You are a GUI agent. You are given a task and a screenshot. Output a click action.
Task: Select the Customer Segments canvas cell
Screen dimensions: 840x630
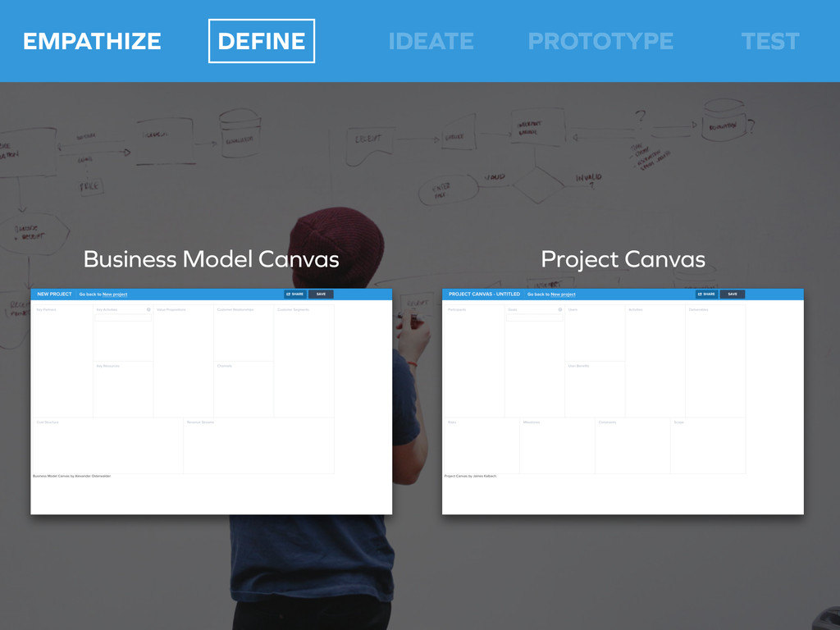304,361
